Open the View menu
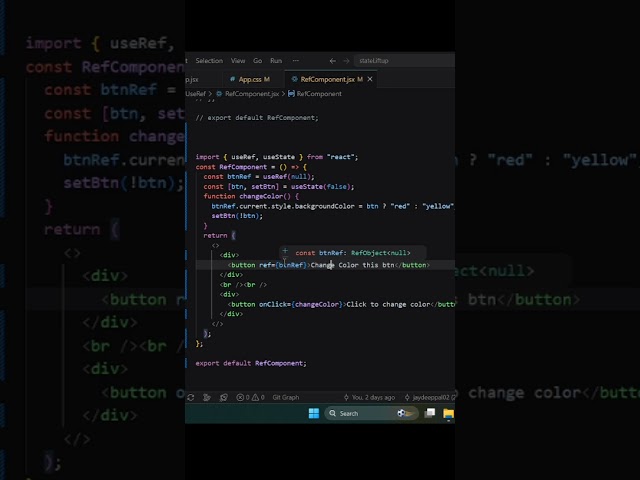 point(238,61)
